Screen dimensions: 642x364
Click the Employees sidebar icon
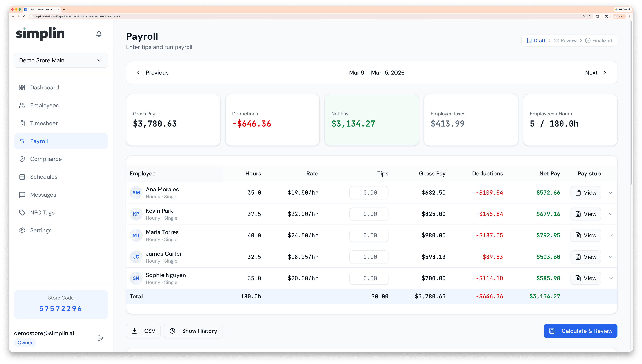(x=22, y=105)
